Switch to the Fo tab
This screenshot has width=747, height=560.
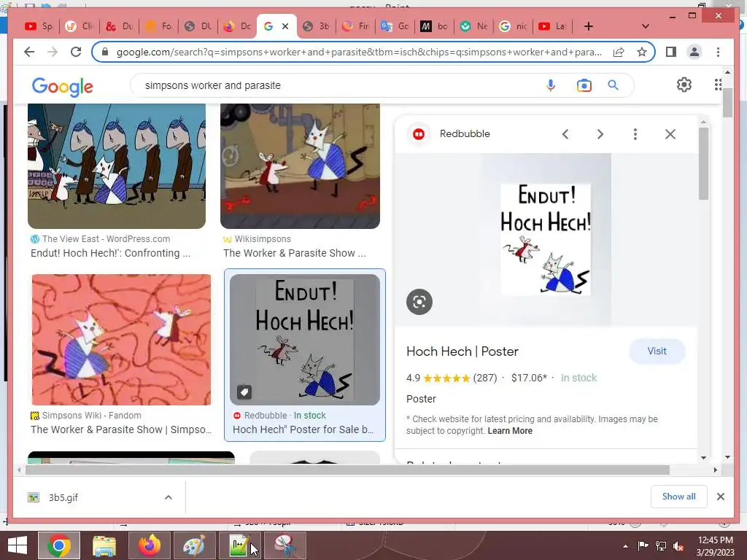click(x=158, y=26)
